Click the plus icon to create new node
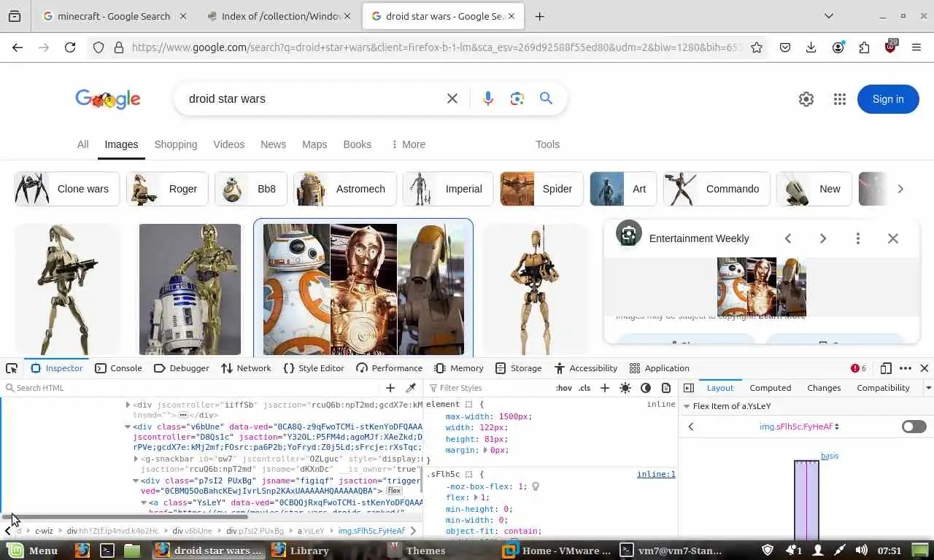The height and width of the screenshot is (560, 934). coord(390,388)
